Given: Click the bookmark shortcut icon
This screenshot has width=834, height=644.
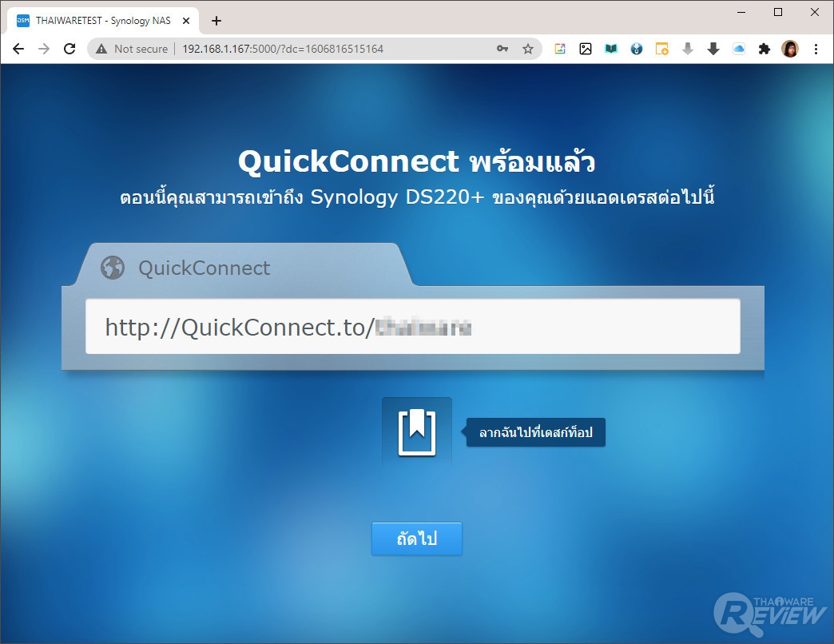Looking at the screenshot, I should pos(417,431).
